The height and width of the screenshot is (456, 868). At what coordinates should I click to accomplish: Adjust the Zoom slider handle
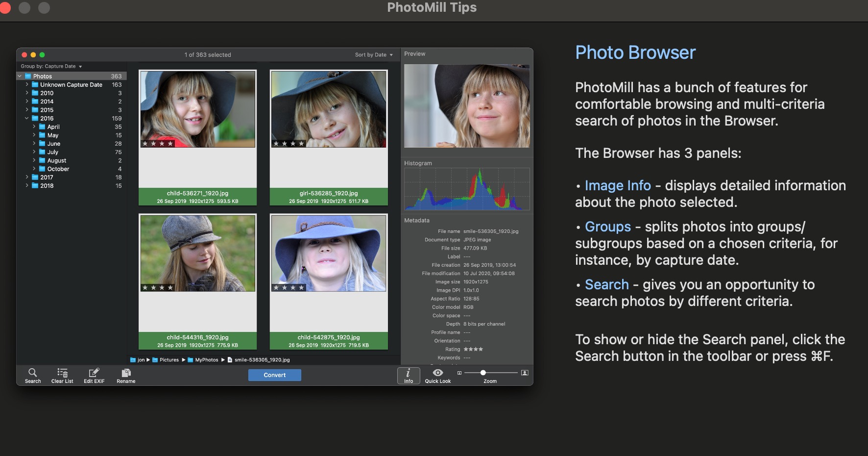pyautogui.click(x=483, y=373)
